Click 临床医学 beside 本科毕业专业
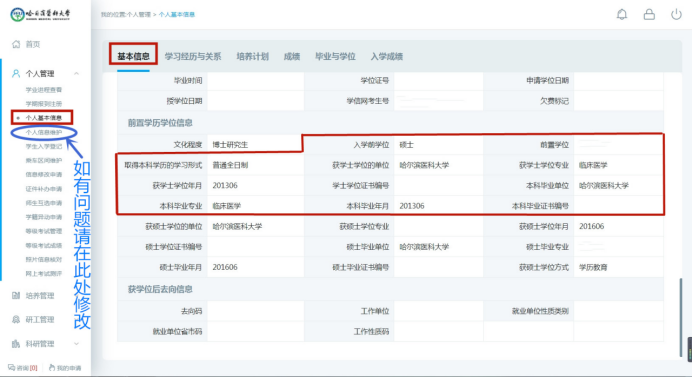The width and height of the screenshot is (693, 377). pos(227,206)
